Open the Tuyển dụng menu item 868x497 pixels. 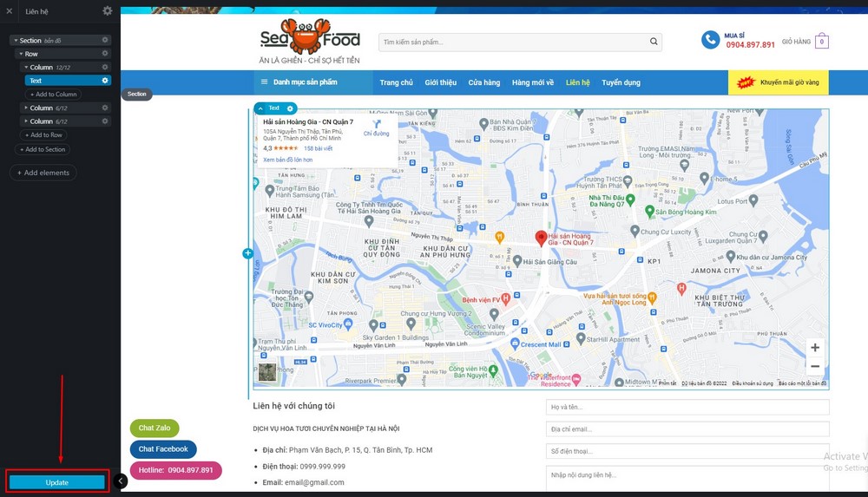[x=621, y=82]
